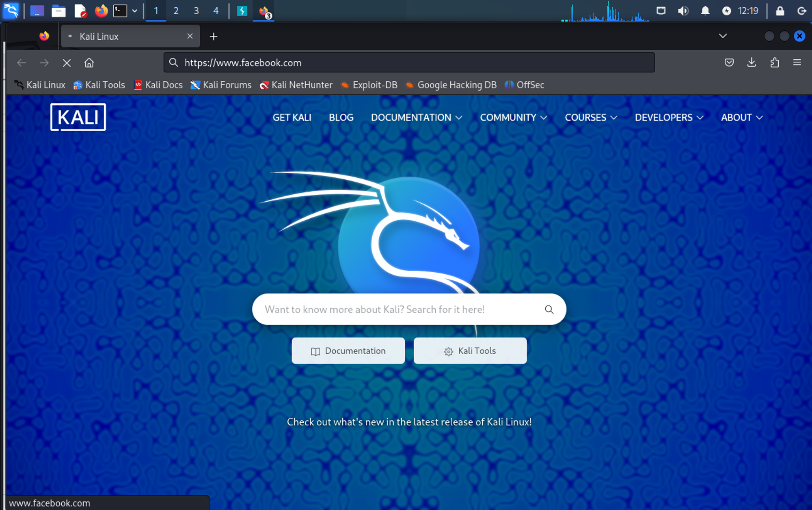Switch to workspace 2
This screenshot has height=510, width=812.
click(176, 11)
